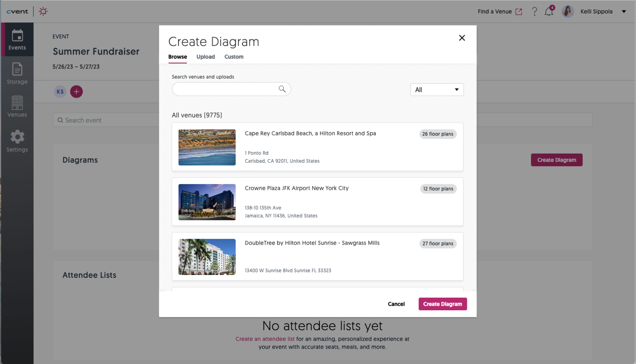Click the 138-10 135th Ave address text
The width and height of the screenshot is (636, 364).
tap(263, 208)
